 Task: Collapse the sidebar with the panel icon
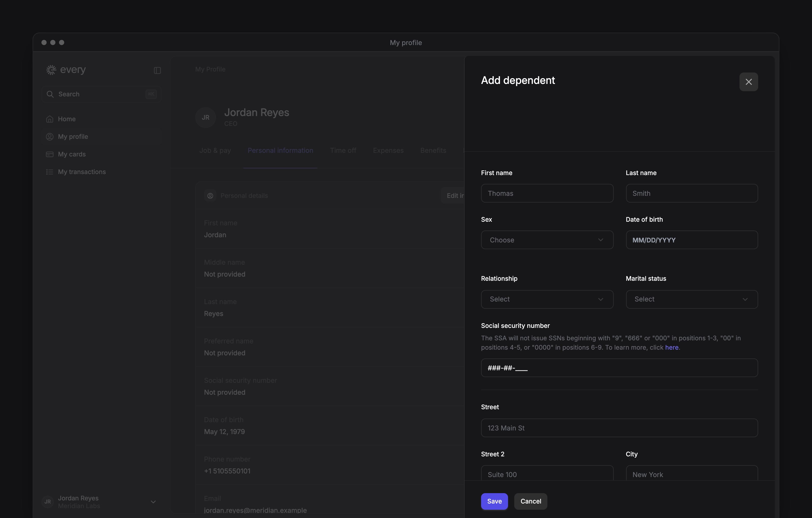(x=157, y=70)
